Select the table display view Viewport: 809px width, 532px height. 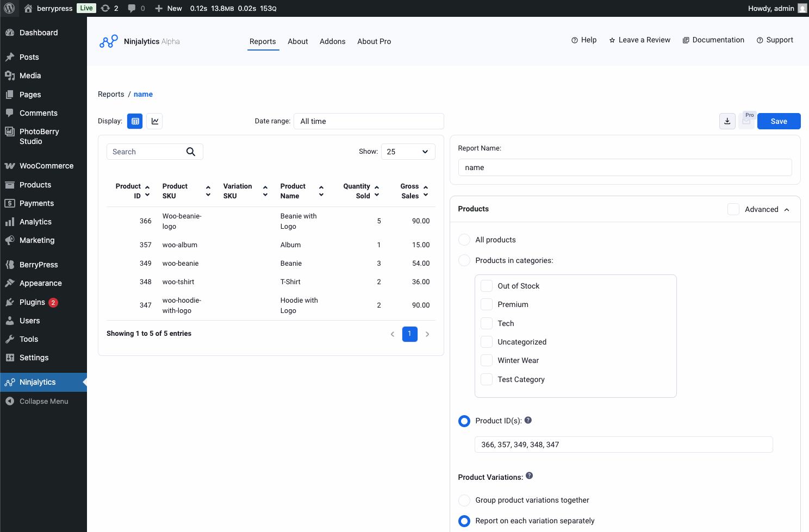click(135, 121)
